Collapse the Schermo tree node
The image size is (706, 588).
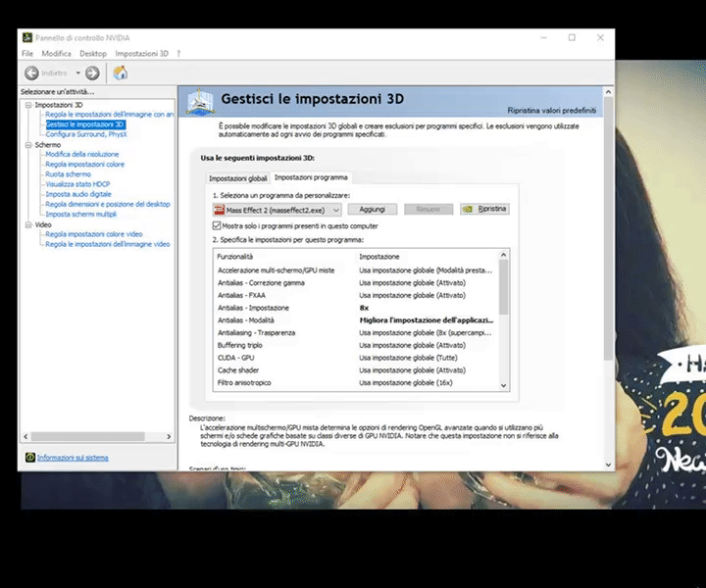tap(28, 145)
